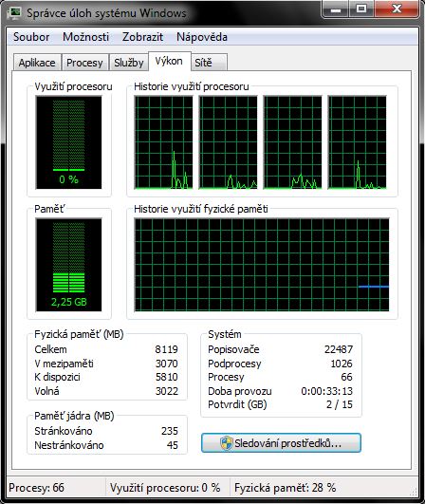The image size is (425, 504).
Task: Click the physical memory history graph
Action: (x=262, y=265)
